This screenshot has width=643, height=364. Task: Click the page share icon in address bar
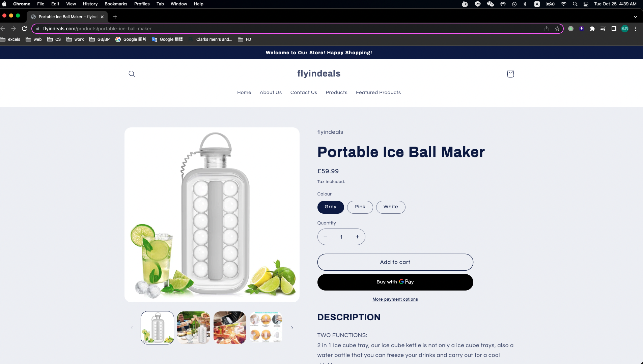(x=547, y=29)
